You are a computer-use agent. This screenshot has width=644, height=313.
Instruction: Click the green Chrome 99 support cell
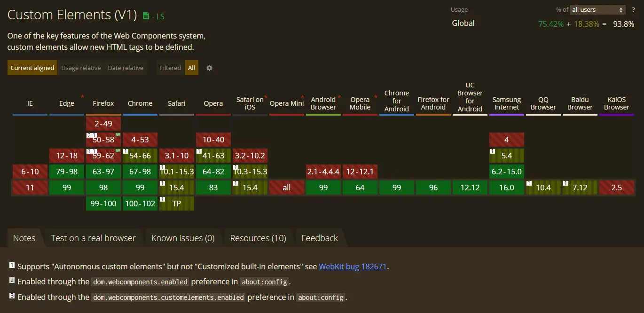coord(140,188)
